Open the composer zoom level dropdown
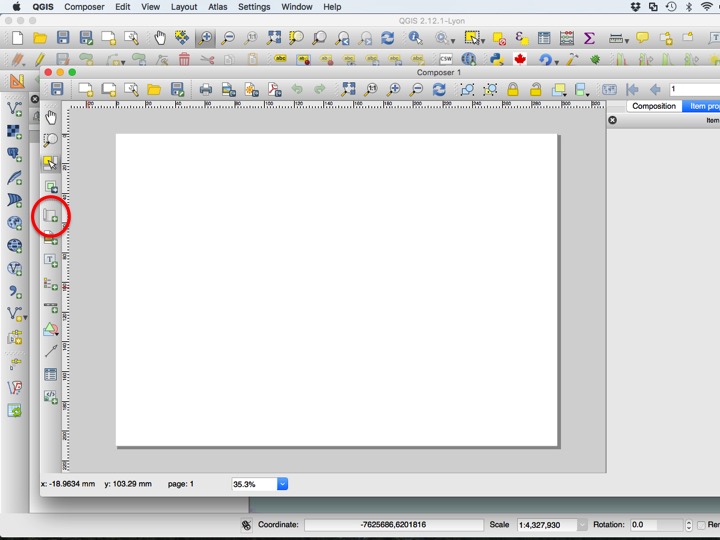This screenshot has width=720, height=540. pyautogui.click(x=282, y=484)
